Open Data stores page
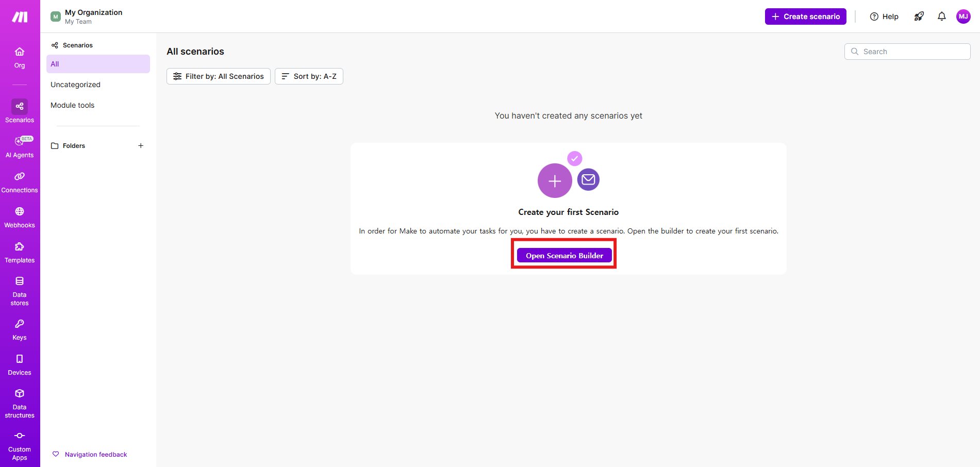This screenshot has width=980, height=467. pyautogui.click(x=20, y=290)
